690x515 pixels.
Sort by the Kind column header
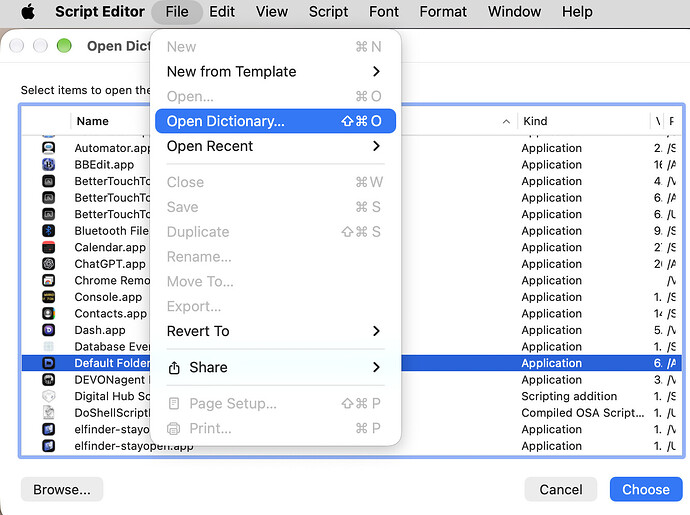tap(584, 121)
